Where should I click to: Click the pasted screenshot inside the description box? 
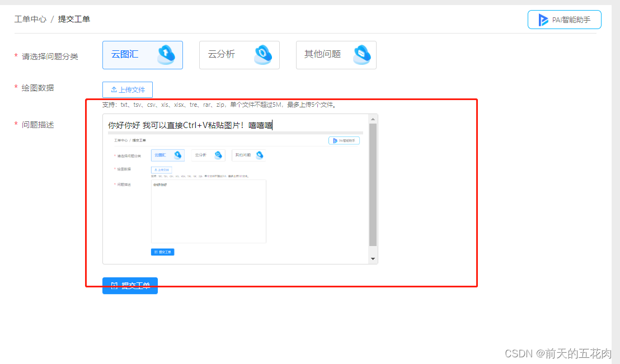click(x=235, y=196)
